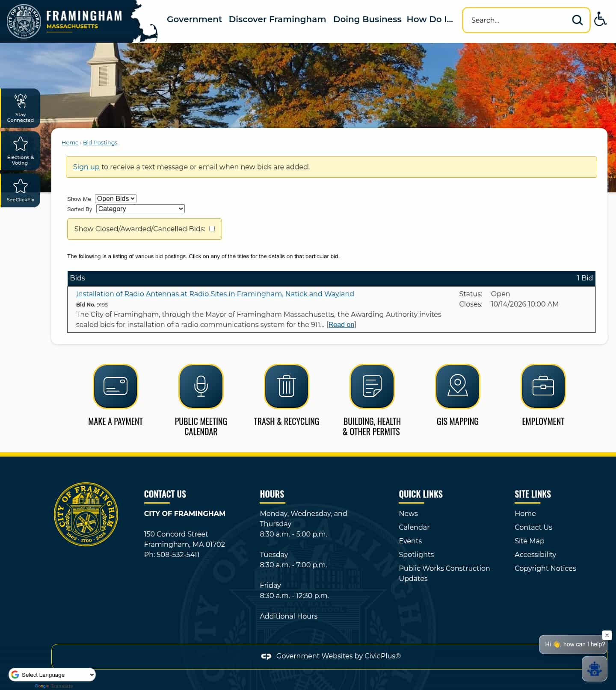Open the Government menu
The image size is (616, 690).
[x=194, y=19]
